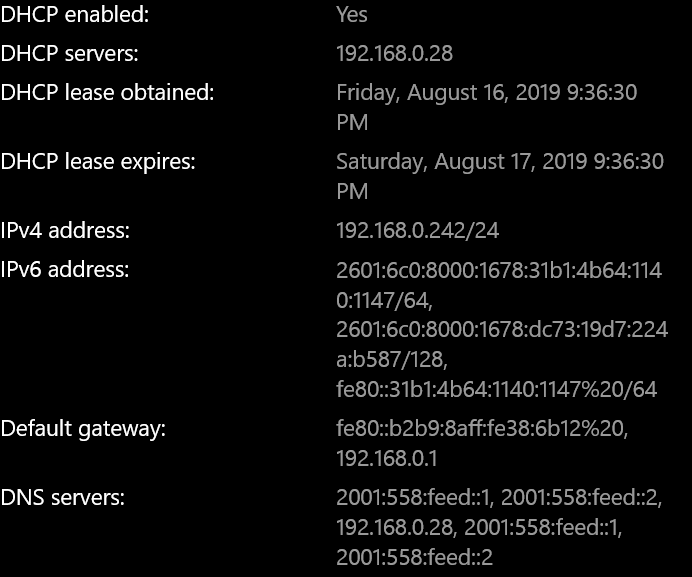Click the IPv6 address label
The width and height of the screenshot is (692, 577).
pos(65,269)
